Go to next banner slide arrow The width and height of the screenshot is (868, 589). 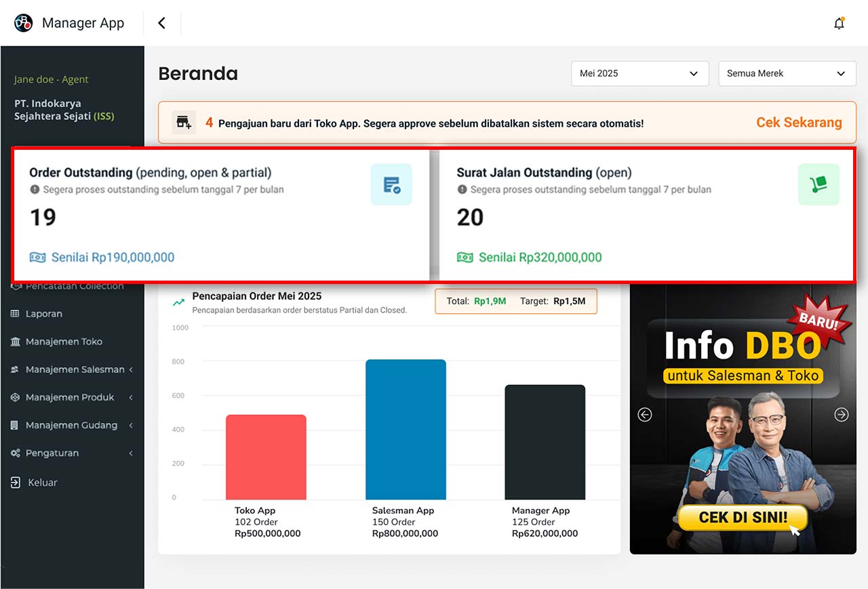point(842,414)
